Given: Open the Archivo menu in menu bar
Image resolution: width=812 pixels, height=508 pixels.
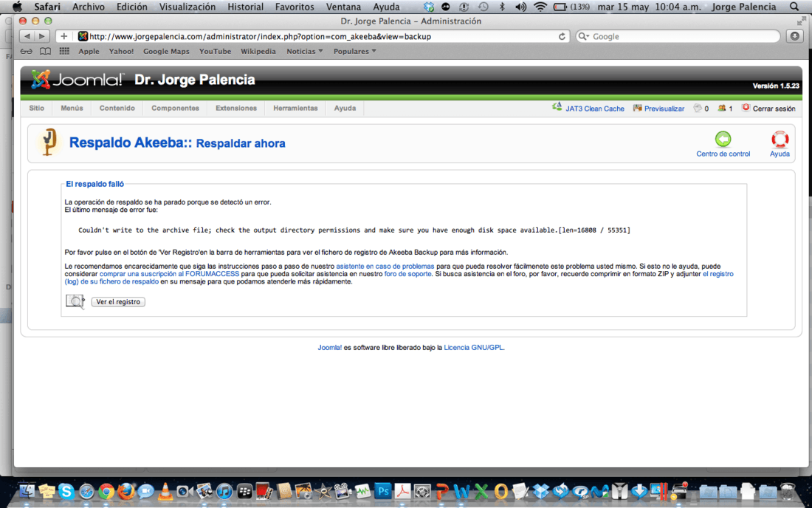Looking at the screenshot, I should [88, 7].
